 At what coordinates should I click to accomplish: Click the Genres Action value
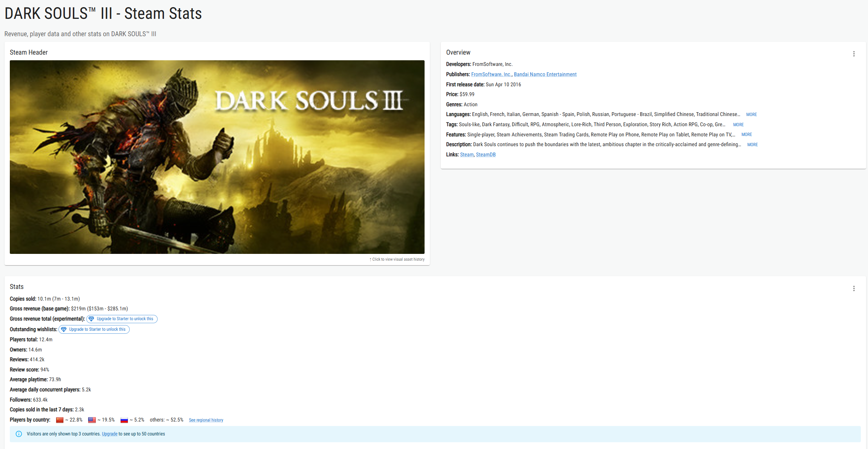(471, 104)
